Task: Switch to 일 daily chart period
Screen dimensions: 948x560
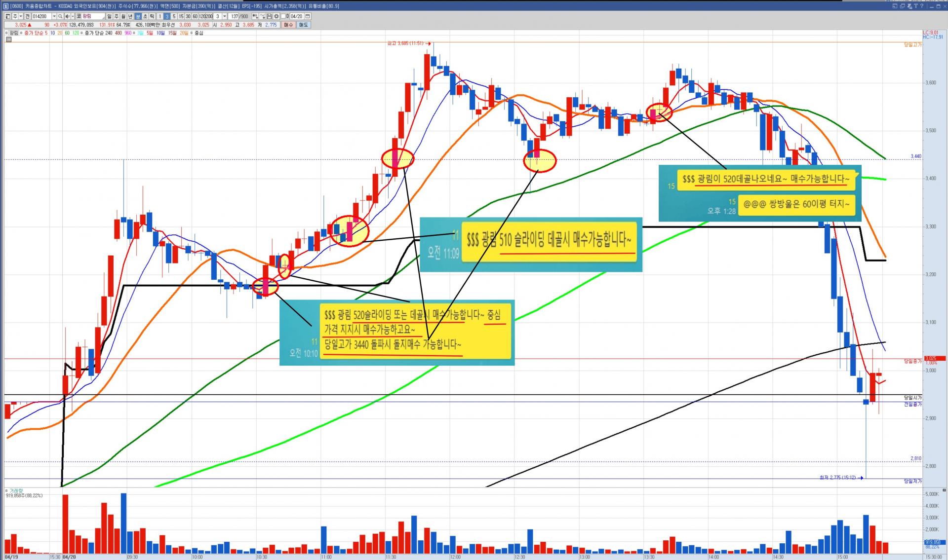Action: click(109, 16)
